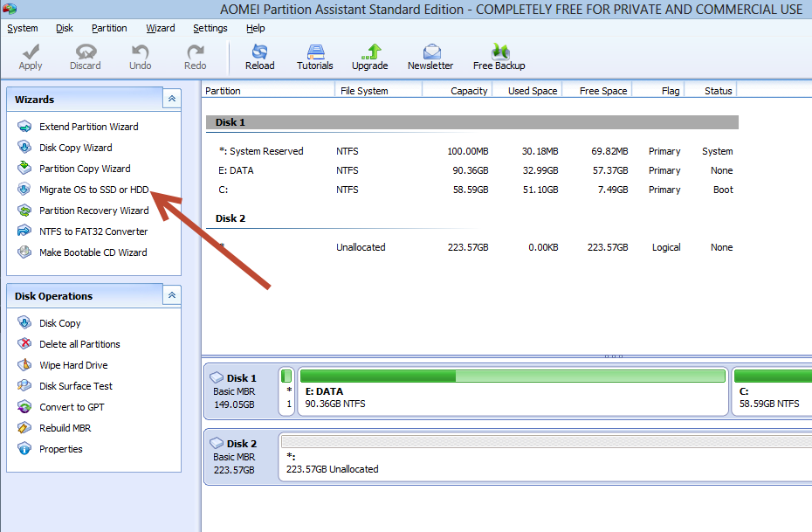The height and width of the screenshot is (532, 812).
Task: Click the Apply checkmark toolbar icon
Action: pyautogui.click(x=31, y=52)
